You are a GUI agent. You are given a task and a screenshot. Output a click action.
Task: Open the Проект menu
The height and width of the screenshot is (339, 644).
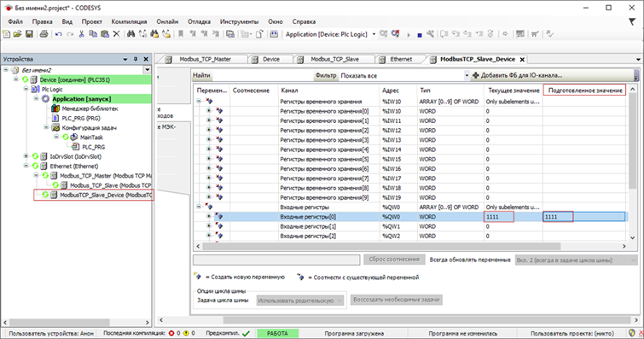coord(91,21)
